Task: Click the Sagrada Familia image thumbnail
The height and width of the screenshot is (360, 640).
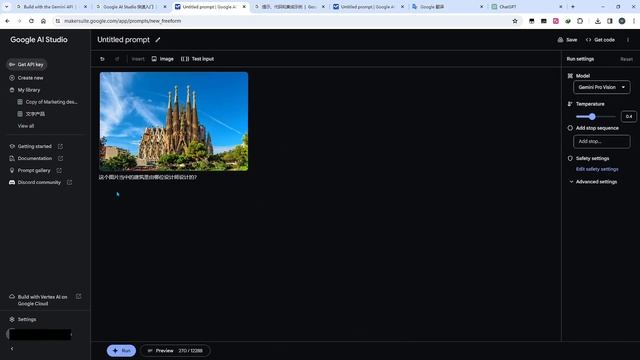Action: [x=174, y=121]
